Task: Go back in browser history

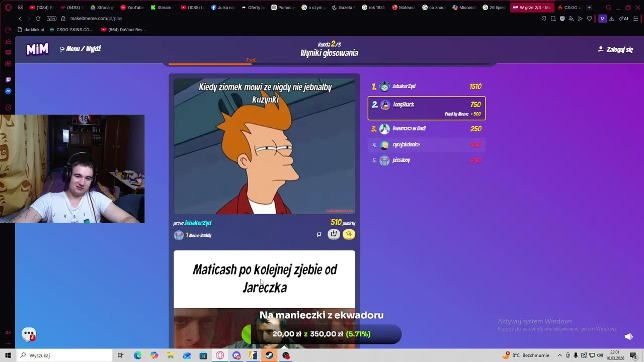Action: tap(20, 19)
